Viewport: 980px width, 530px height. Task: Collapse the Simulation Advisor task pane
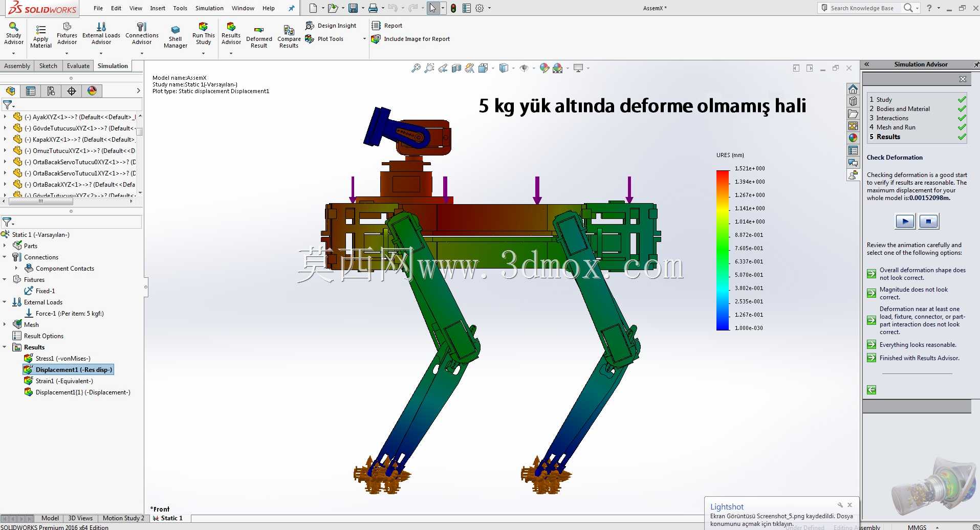click(867, 64)
